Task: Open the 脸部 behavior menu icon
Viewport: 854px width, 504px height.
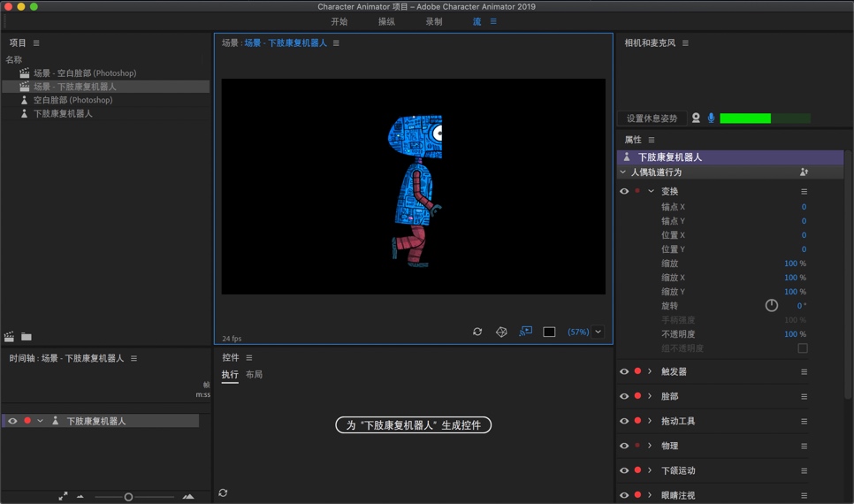Action: pos(804,397)
